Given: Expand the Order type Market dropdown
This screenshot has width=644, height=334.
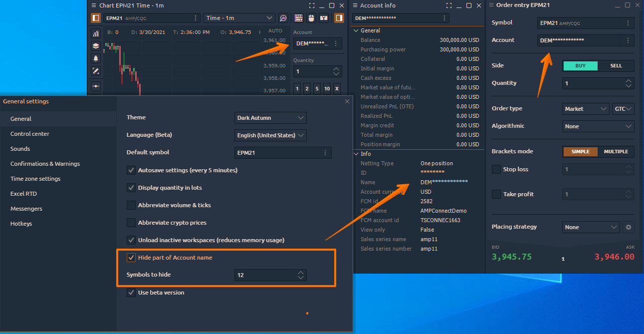Looking at the screenshot, I should 585,109.
